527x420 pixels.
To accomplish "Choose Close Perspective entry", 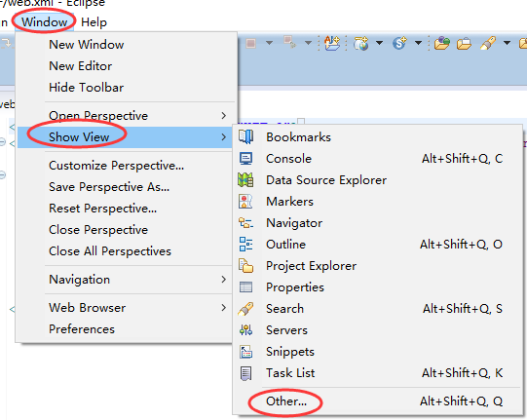I will click(98, 230).
